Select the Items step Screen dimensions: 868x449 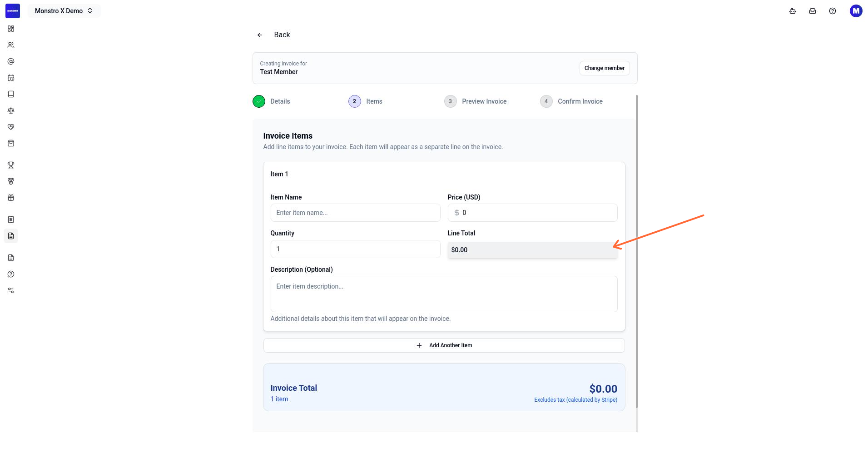(x=366, y=101)
